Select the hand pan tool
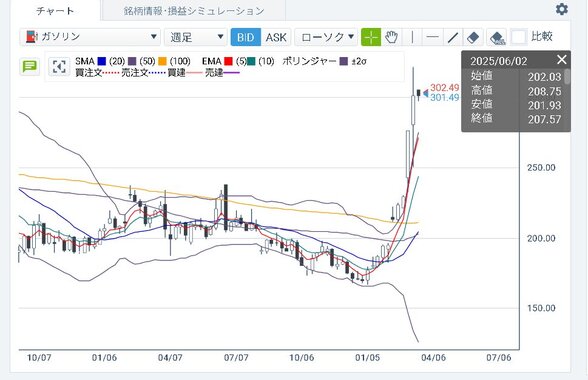This screenshot has width=588, height=380. pyautogui.click(x=392, y=37)
